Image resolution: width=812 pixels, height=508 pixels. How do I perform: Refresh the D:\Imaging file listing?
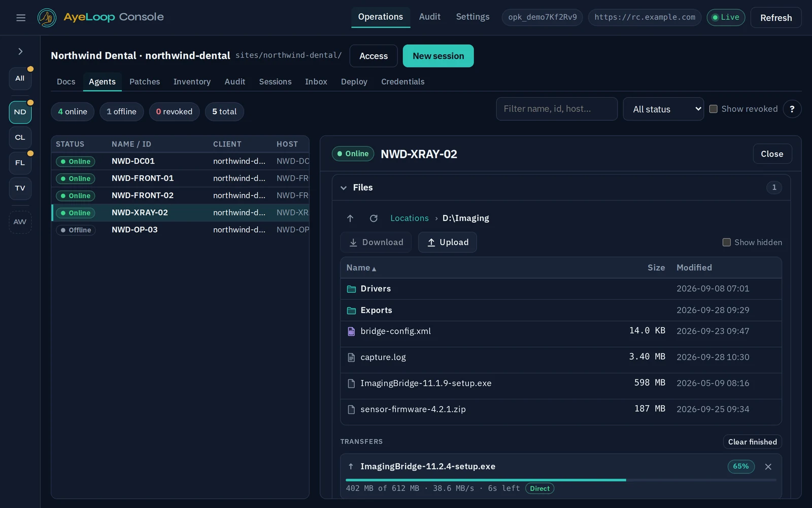pyautogui.click(x=374, y=218)
